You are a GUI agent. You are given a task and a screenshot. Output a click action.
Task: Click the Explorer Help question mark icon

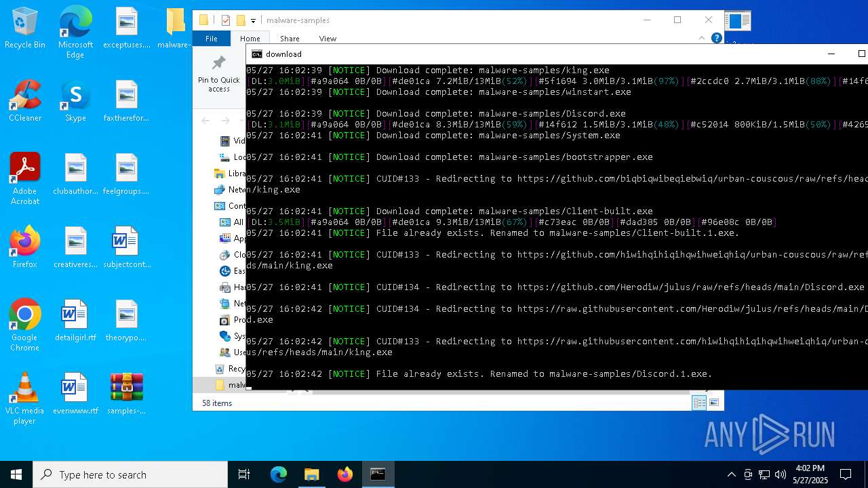716,38
